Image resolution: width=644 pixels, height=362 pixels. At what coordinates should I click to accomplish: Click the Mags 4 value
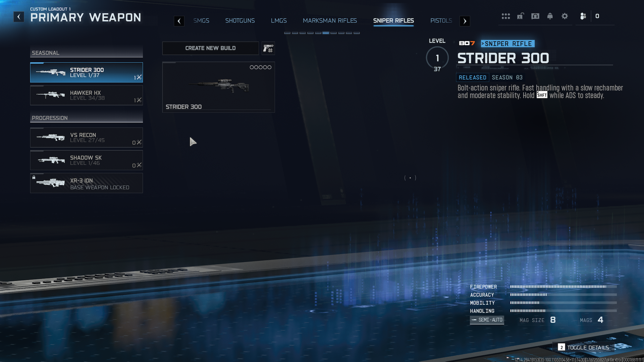[x=600, y=320]
